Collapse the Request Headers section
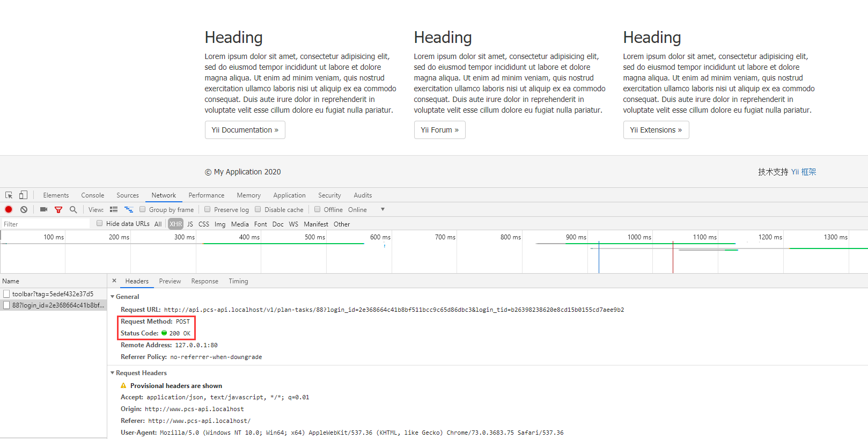 113,373
